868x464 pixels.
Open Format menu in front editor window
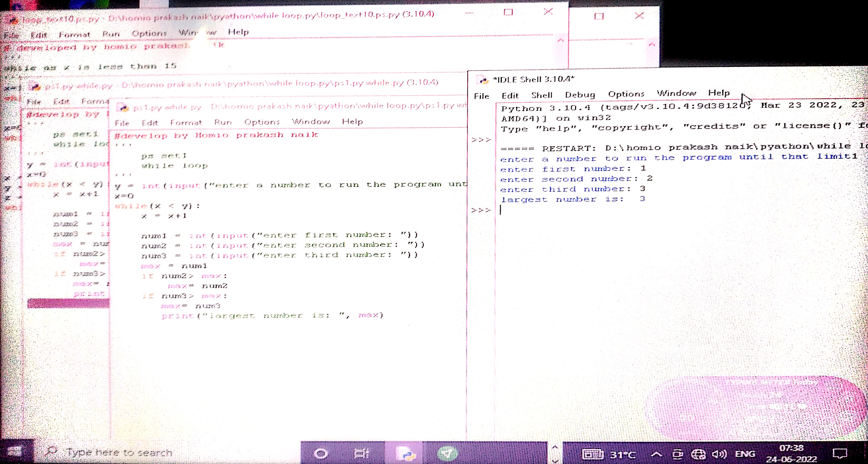[x=186, y=122]
